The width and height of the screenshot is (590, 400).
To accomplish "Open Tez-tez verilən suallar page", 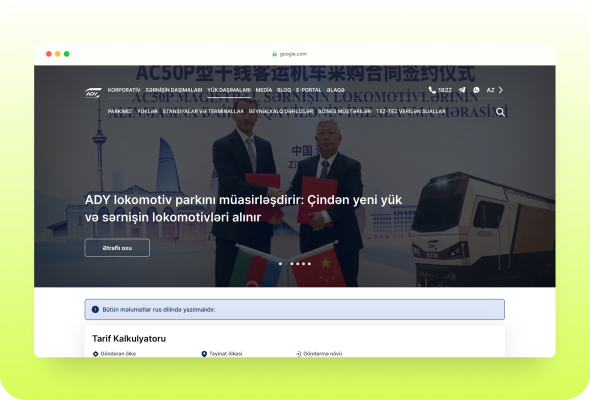I will point(411,111).
